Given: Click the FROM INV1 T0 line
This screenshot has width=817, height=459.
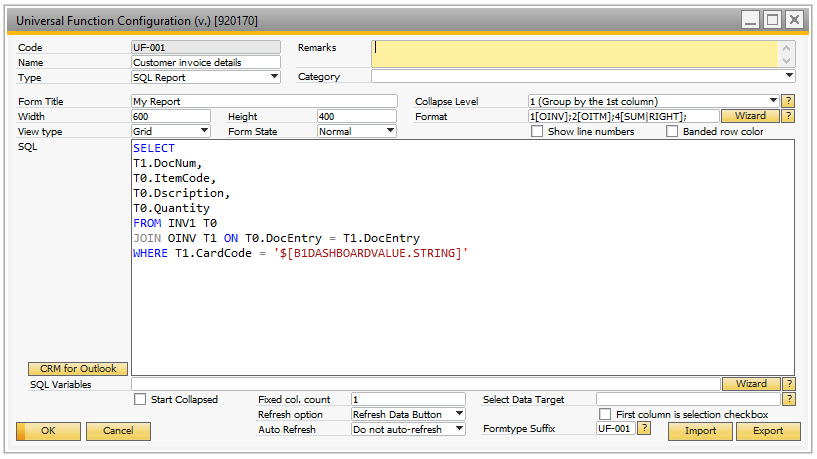Looking at the screenshot, I should [175, 223].
